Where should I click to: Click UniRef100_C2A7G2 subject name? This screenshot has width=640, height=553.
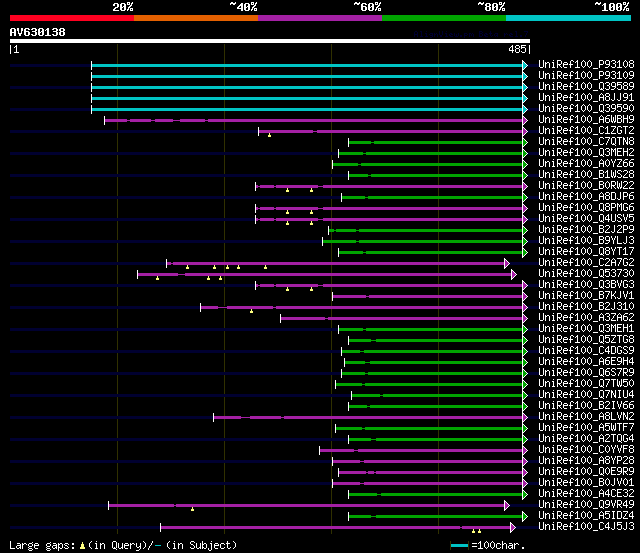click(586, 263)
